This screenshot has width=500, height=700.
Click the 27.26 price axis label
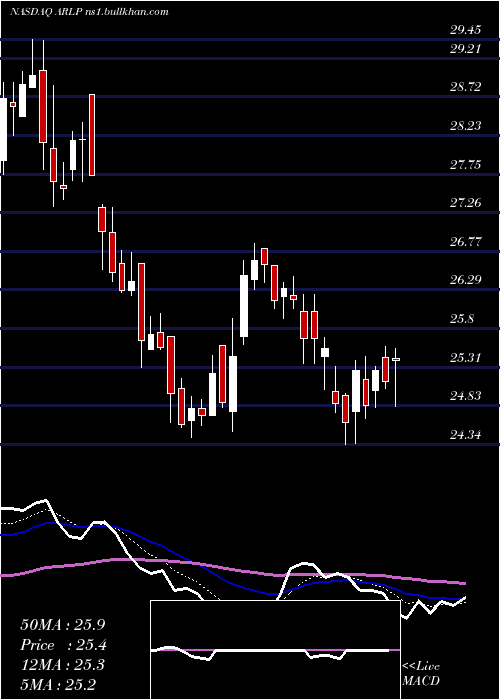coord(466,203)
